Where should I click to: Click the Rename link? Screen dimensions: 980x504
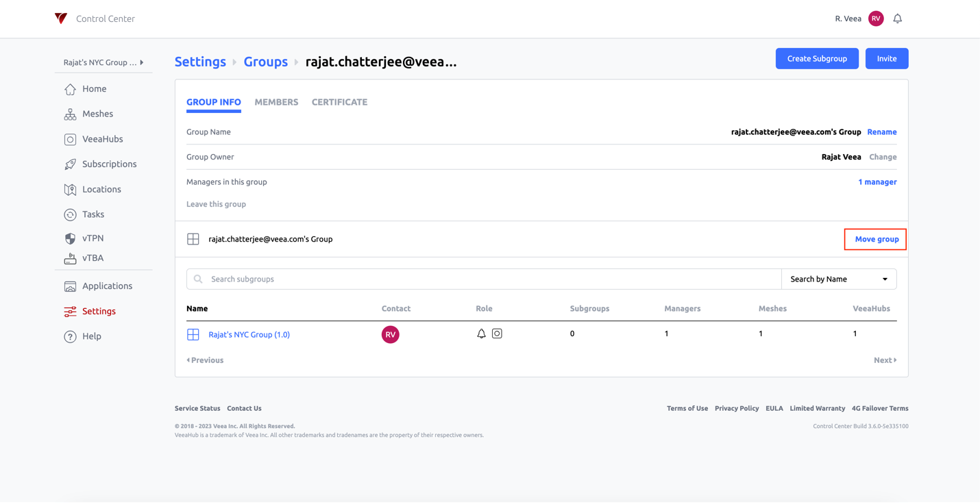point(882,131)
